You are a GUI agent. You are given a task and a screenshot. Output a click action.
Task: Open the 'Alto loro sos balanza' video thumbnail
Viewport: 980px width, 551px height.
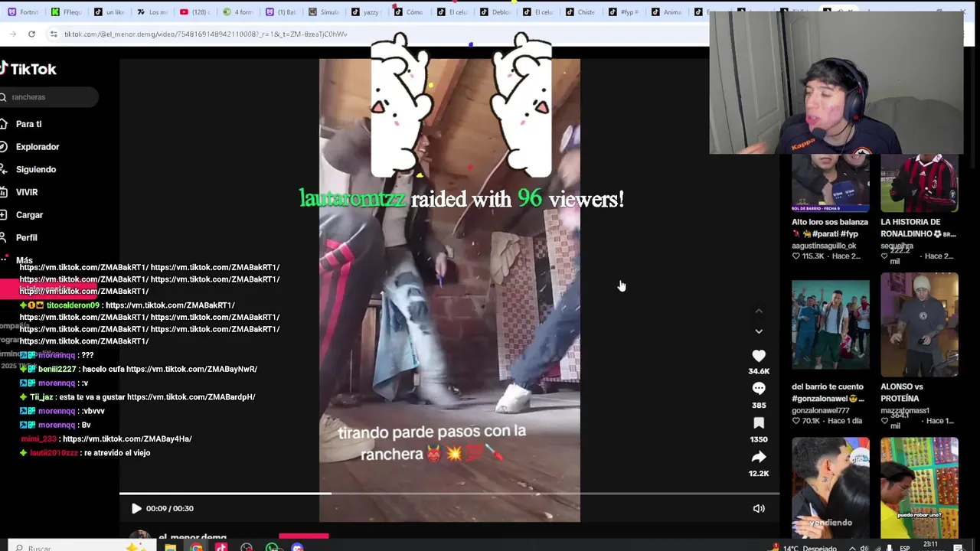tap(831, 183)
